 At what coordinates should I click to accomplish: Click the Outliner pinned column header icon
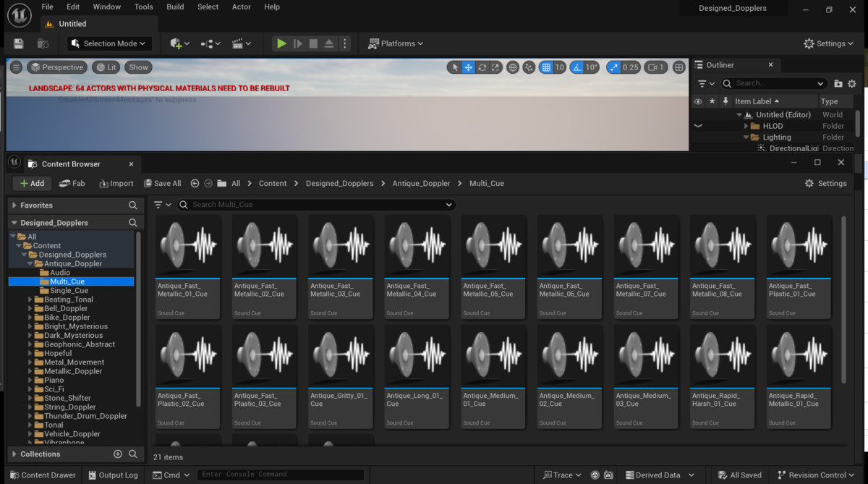(726, 101)
